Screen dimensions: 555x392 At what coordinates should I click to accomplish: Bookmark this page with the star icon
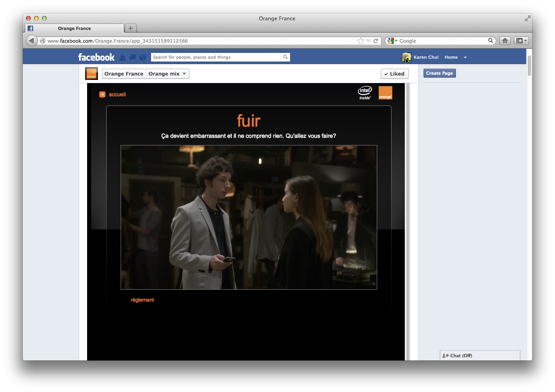[361, 41]
